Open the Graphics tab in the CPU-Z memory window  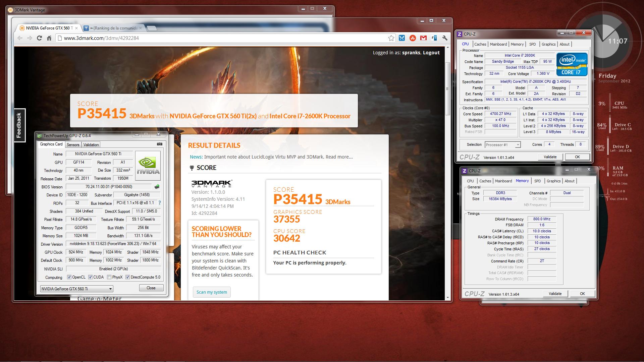click(x=553, y=181)
